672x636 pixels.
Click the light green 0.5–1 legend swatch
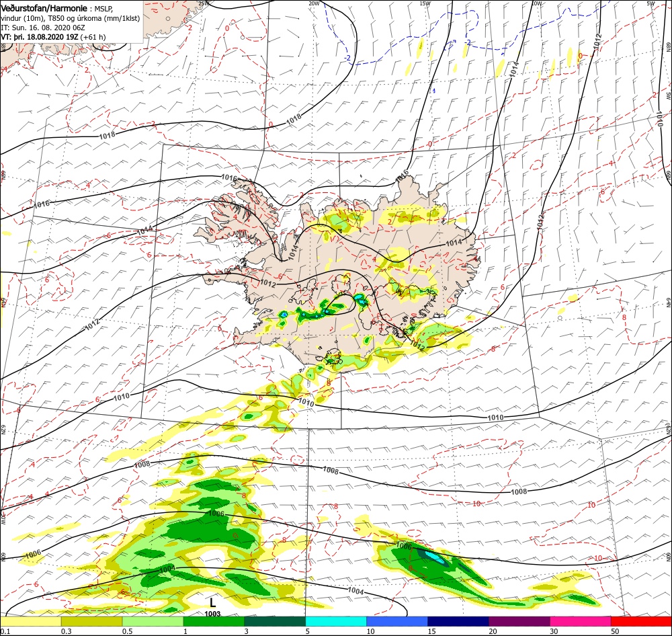pyautogui.click(x=153, y=622)
